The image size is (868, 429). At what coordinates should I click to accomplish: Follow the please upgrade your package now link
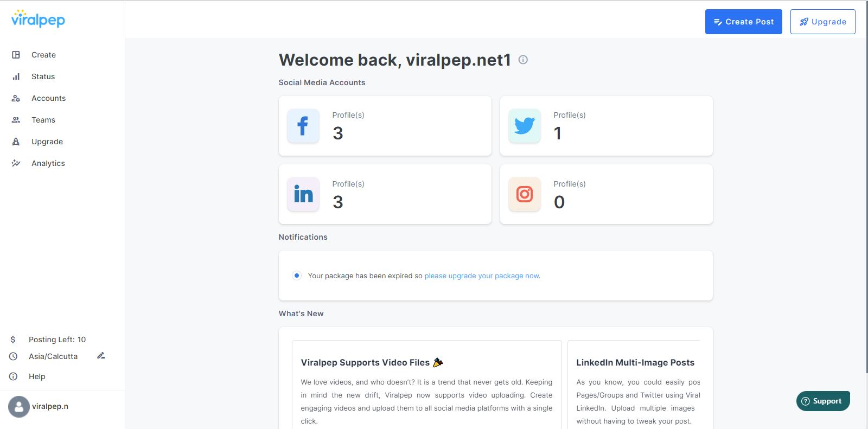[x=482, y=276]
